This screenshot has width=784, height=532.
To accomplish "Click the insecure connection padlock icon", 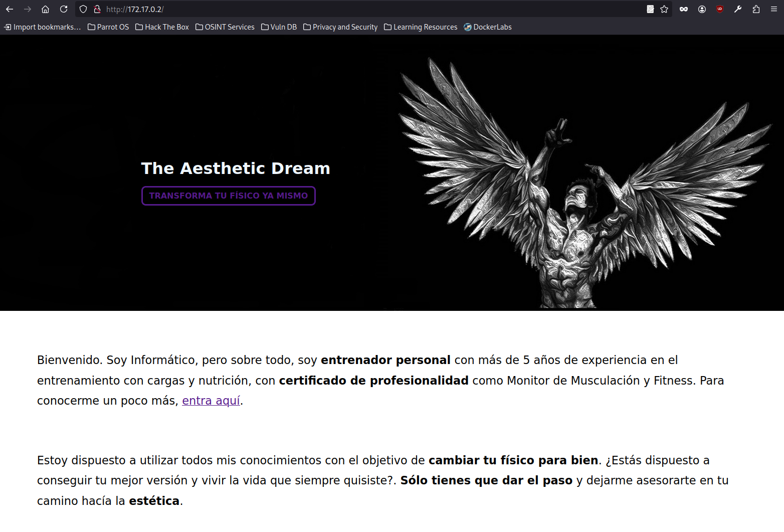I will tap(97, 9).
